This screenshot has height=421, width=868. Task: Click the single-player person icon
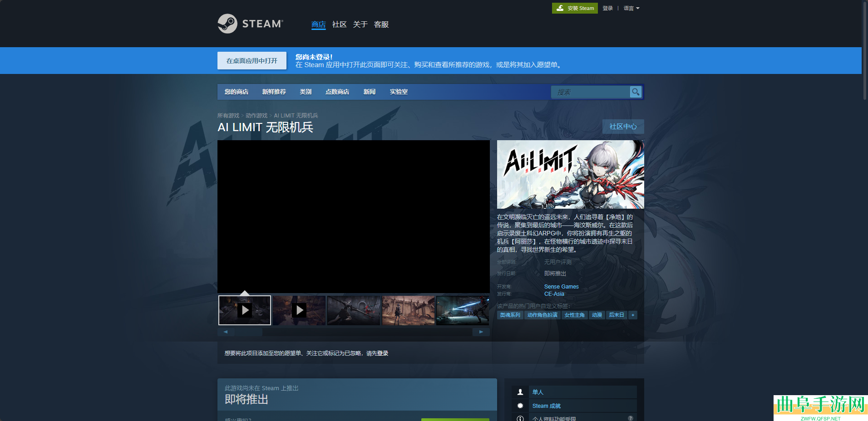coord(520,392)
